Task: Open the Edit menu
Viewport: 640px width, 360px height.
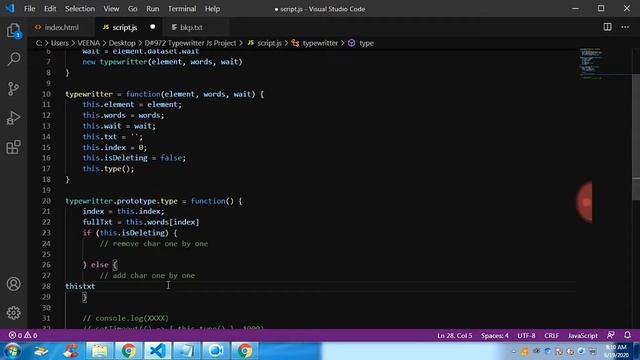Action: coord(50,9)
